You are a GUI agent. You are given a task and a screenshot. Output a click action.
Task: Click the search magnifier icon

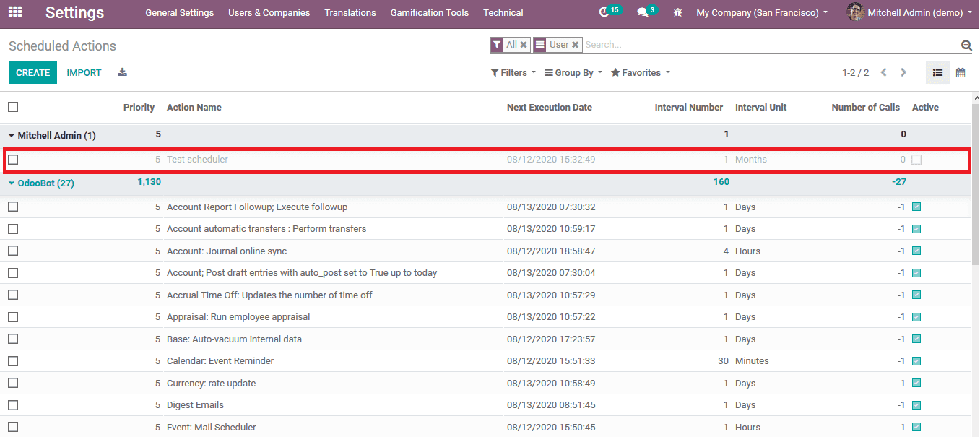pos(966,45)
